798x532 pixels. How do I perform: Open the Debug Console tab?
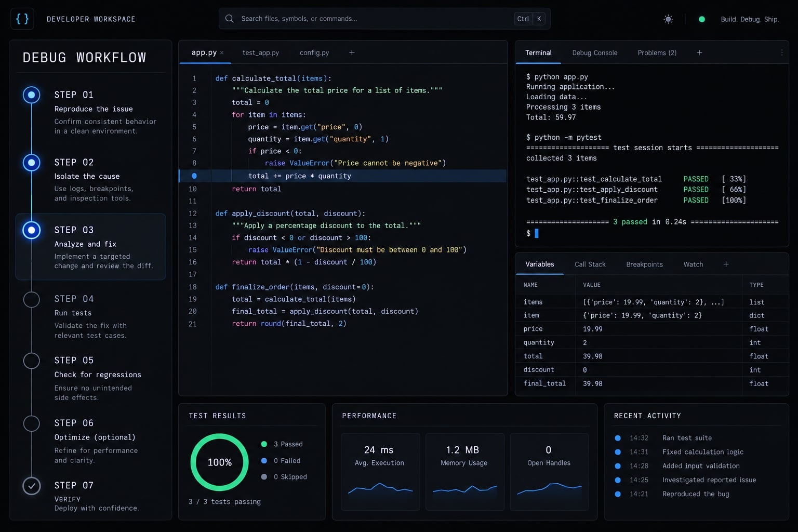[595, 52]
